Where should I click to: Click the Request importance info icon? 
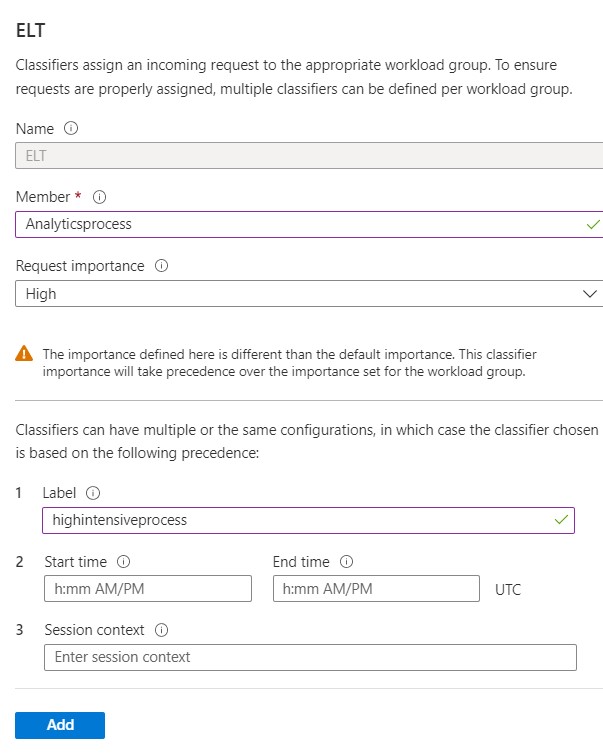162,267
